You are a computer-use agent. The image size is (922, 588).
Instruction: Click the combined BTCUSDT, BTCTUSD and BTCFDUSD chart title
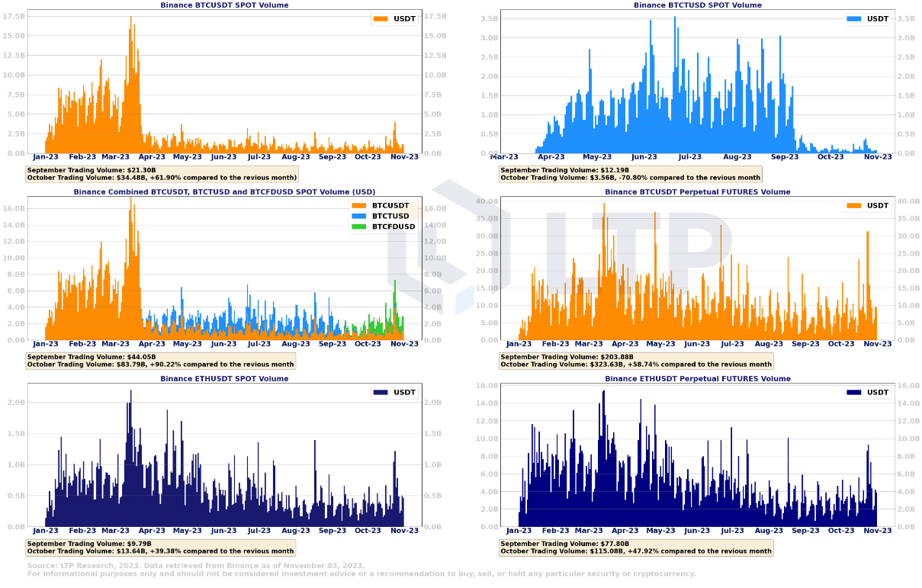point(224,192)
